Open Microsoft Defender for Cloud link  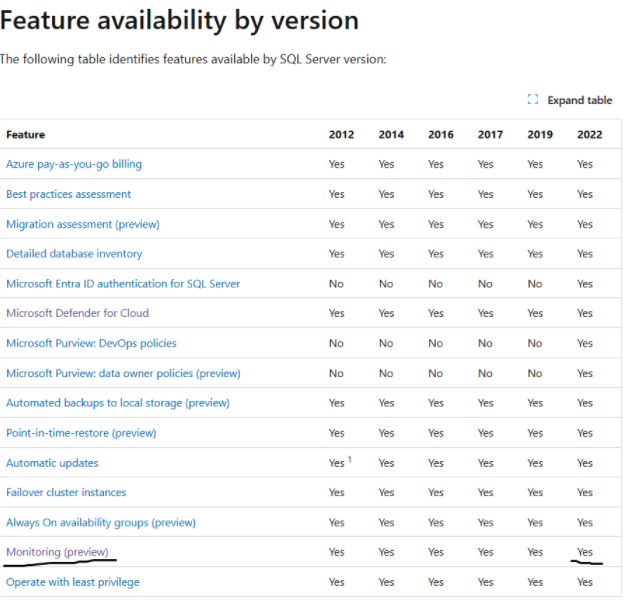[77, 313]
